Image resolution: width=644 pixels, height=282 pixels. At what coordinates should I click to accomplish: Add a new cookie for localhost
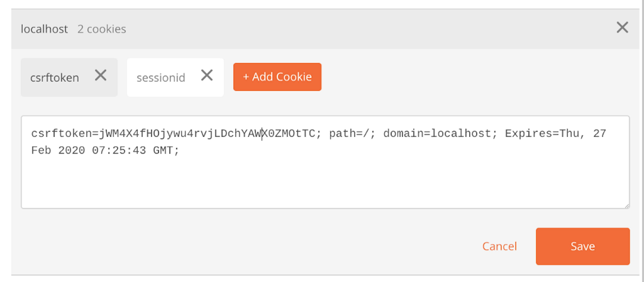click(277, 77)
